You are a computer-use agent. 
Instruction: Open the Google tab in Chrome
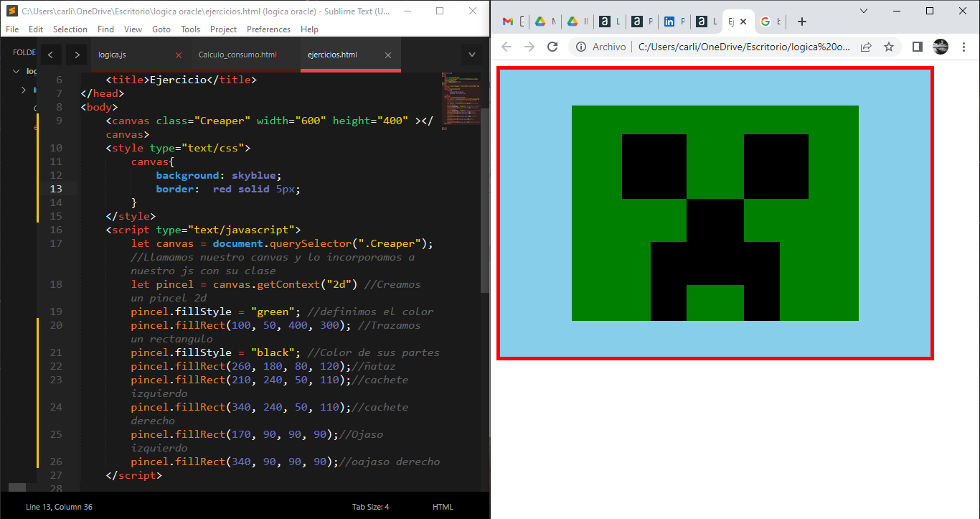point(765,22)
